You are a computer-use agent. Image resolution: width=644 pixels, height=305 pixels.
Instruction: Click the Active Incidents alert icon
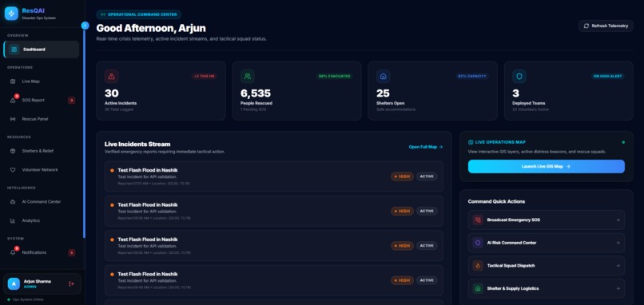[x=112, y=77]
